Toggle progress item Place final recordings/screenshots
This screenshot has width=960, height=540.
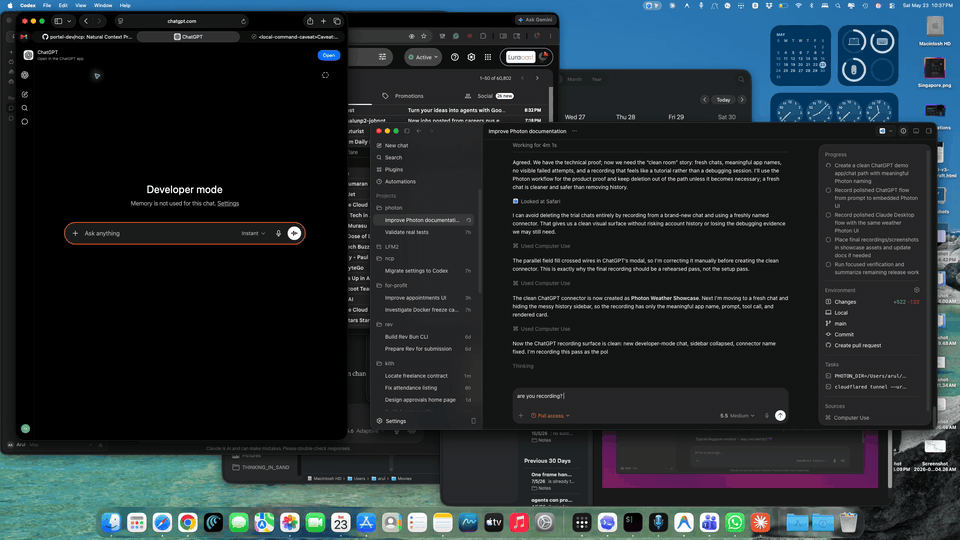[x=828, y=240]
